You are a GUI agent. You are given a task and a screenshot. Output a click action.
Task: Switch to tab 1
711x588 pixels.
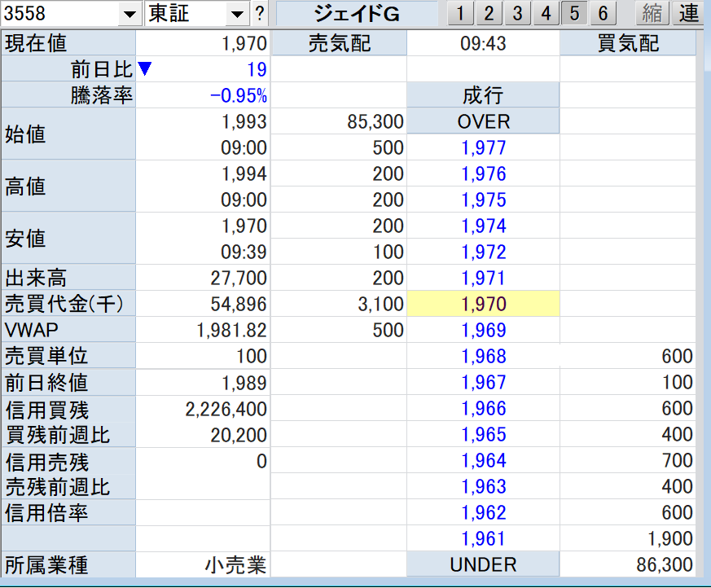coord(460,13)
